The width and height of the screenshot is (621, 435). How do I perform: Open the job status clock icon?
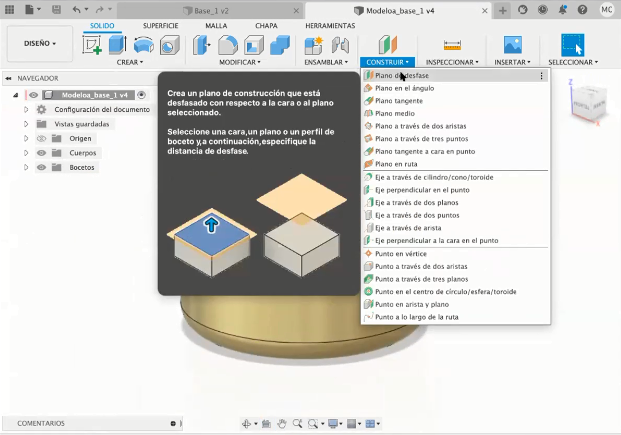click(x=543, y=10)
